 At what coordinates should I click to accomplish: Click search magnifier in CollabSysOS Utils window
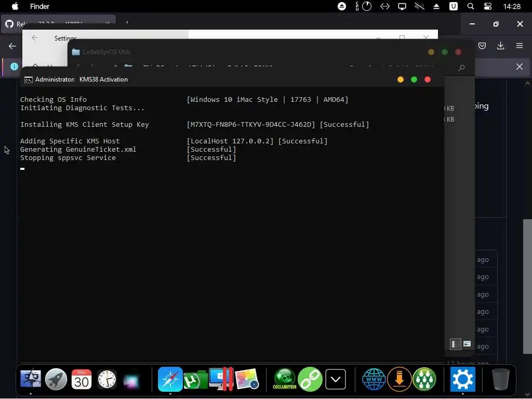(461, 68)
